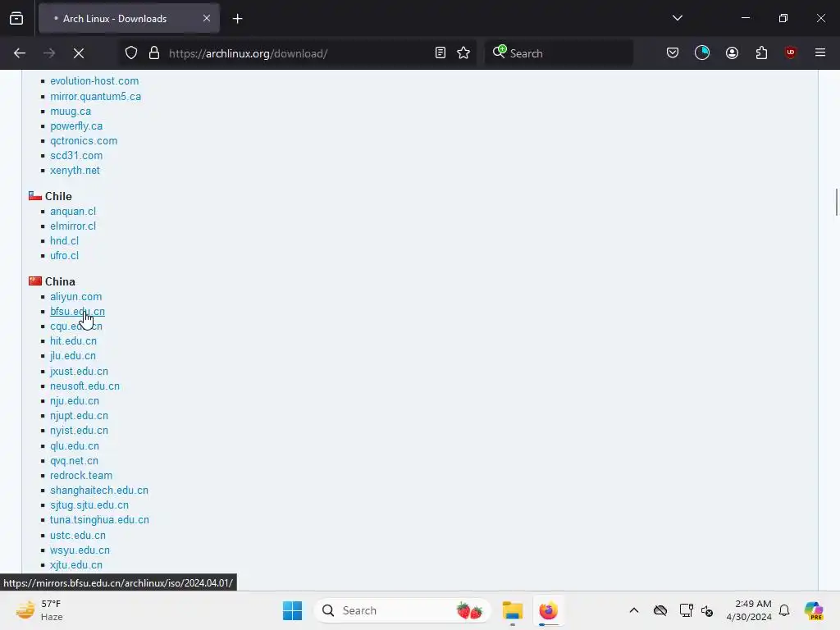Go back to the previous page
The image size is (840, 630).
[20, 53]
